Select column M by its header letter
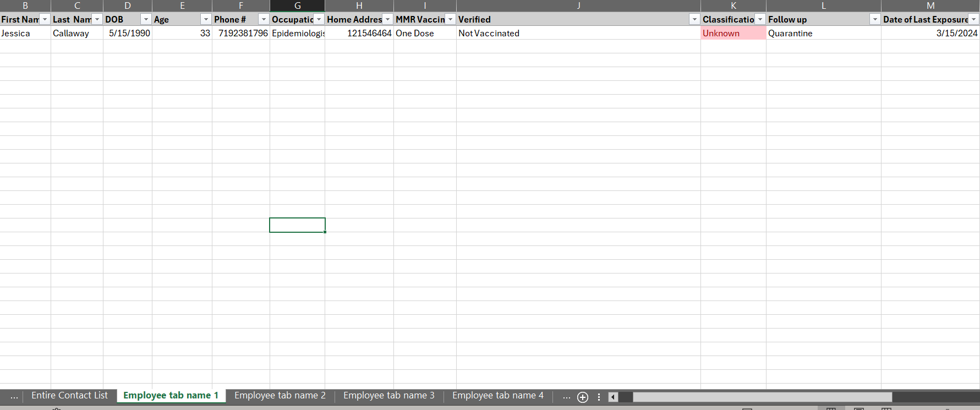The height and width of the screenshot is (410, 980). click(x=930, y=6)
